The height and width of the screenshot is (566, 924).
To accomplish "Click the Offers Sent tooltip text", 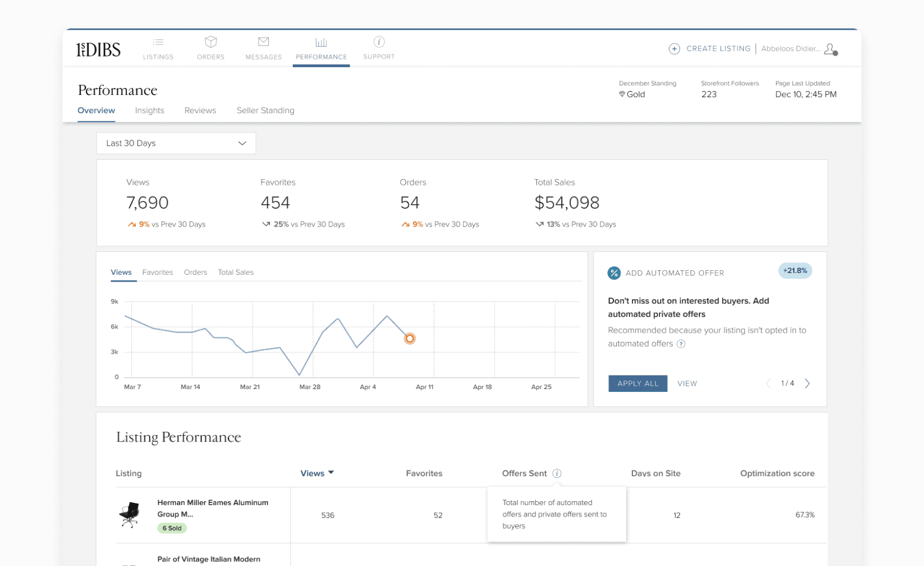I will point(554,514).
